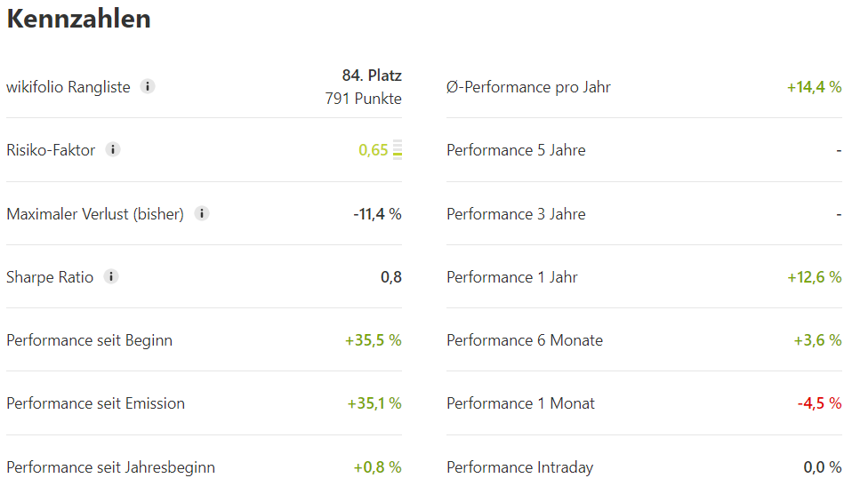
Task: Select the Performance 5 Jahre row label
Action: coord(516,150)
